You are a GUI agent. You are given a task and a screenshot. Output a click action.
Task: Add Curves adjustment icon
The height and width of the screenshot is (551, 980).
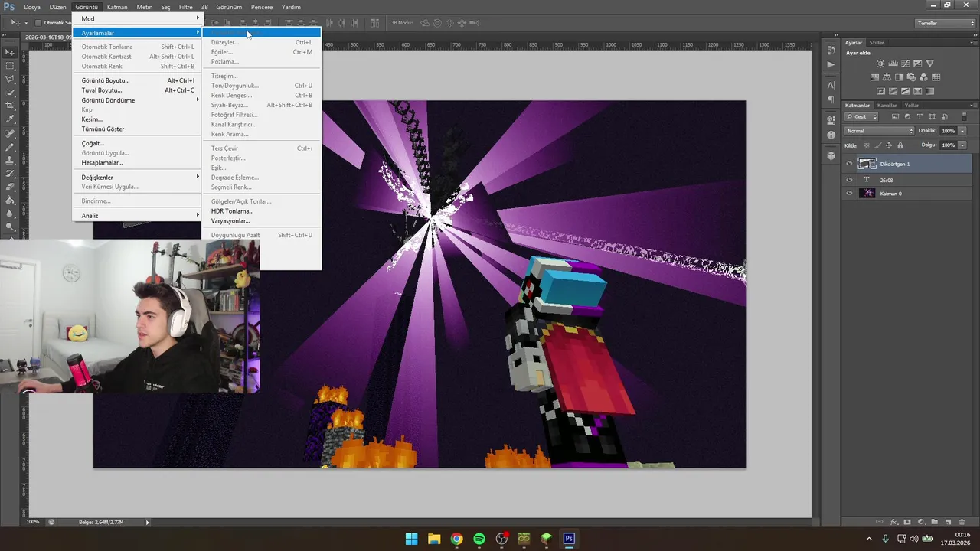click(905, 64)
